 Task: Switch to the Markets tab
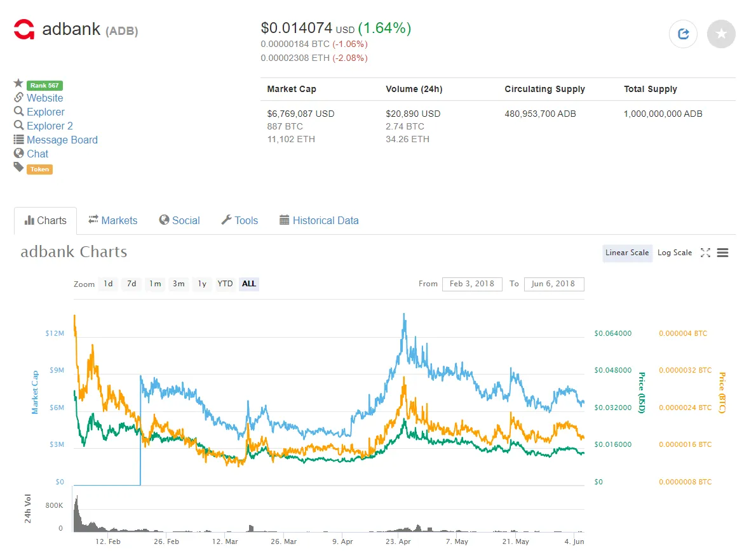click(113, 221)
